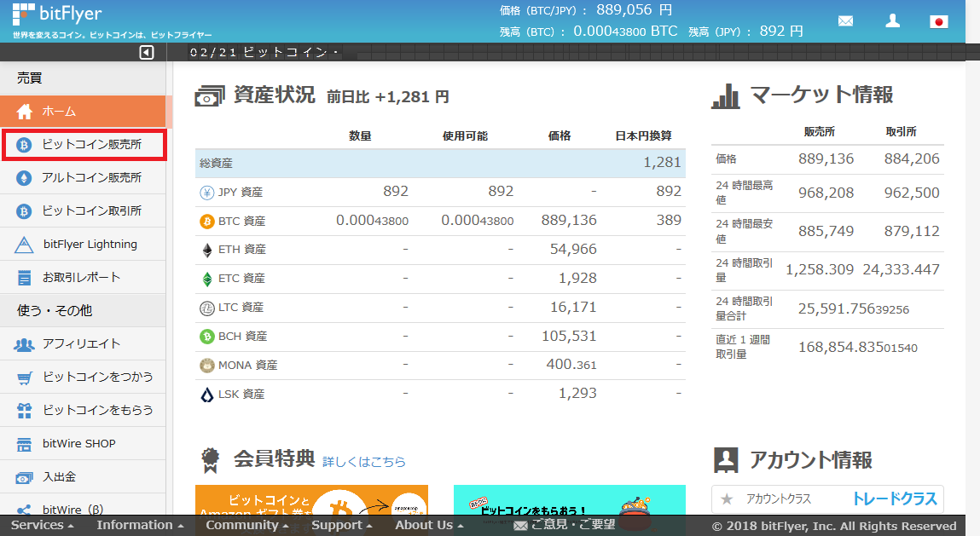Click the ETH diamond icon

coord(207,250)
